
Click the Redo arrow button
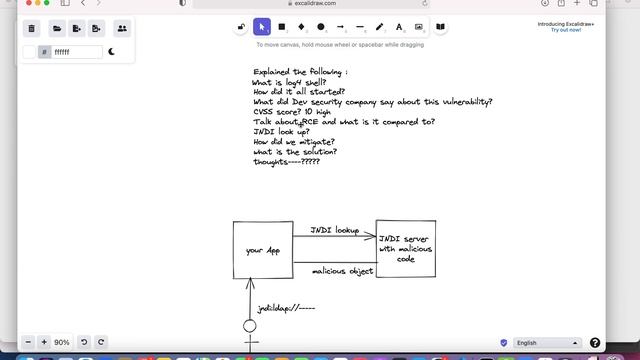(101, 342)
